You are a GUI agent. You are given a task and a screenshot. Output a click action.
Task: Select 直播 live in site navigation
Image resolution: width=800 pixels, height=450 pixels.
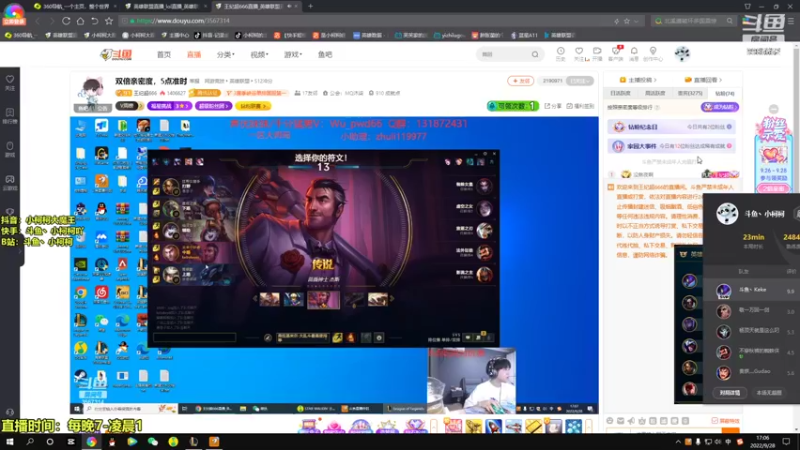[x=194, y=54]
